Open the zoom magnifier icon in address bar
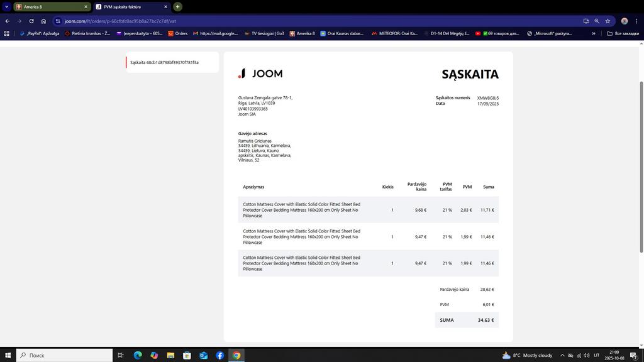644x362 pixels. pos(597,21)
